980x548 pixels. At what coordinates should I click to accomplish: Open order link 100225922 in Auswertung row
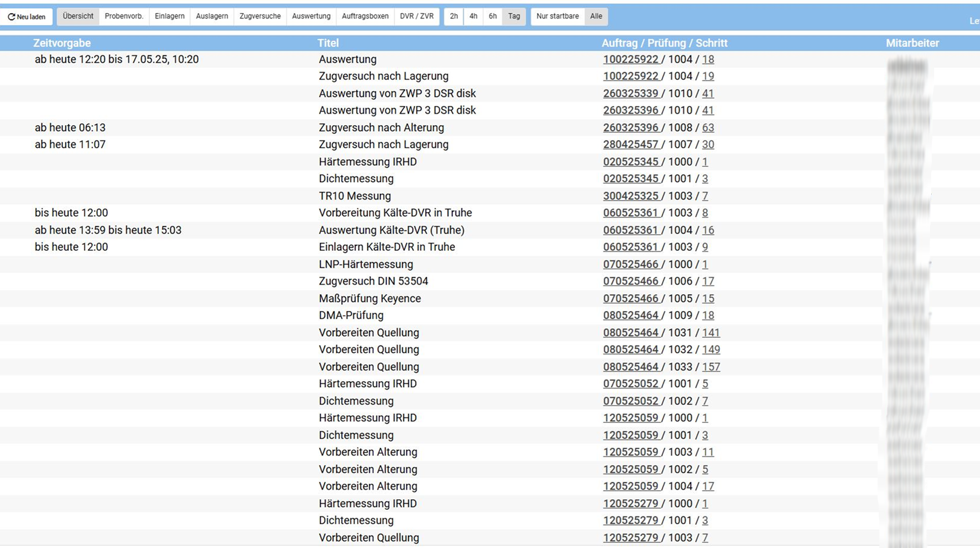click(x=631, y=60)
